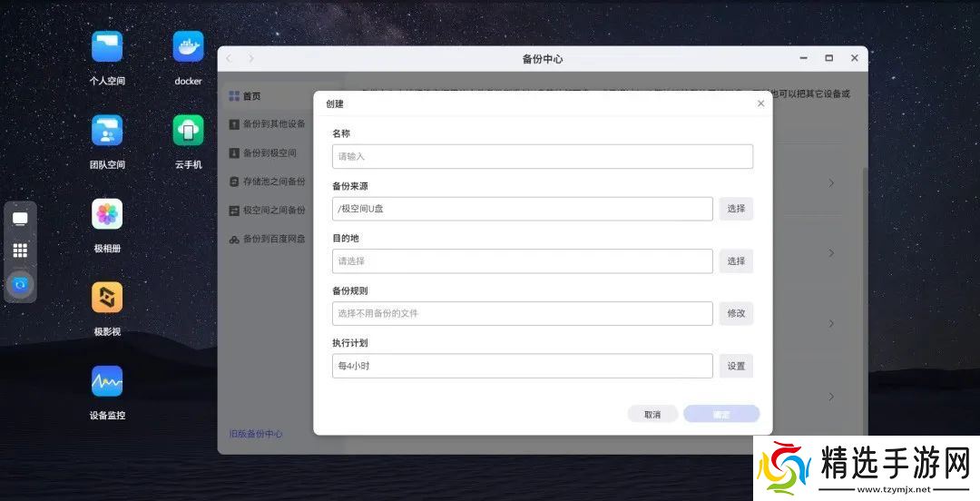980x501 pixels.
Task: Open the 团队空间 desktop icon
Action: click(107, 131)
